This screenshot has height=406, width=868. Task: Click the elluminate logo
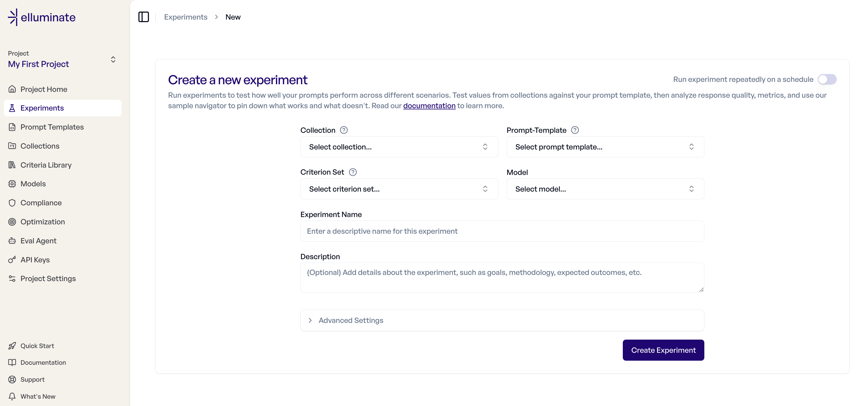point(42,17)
